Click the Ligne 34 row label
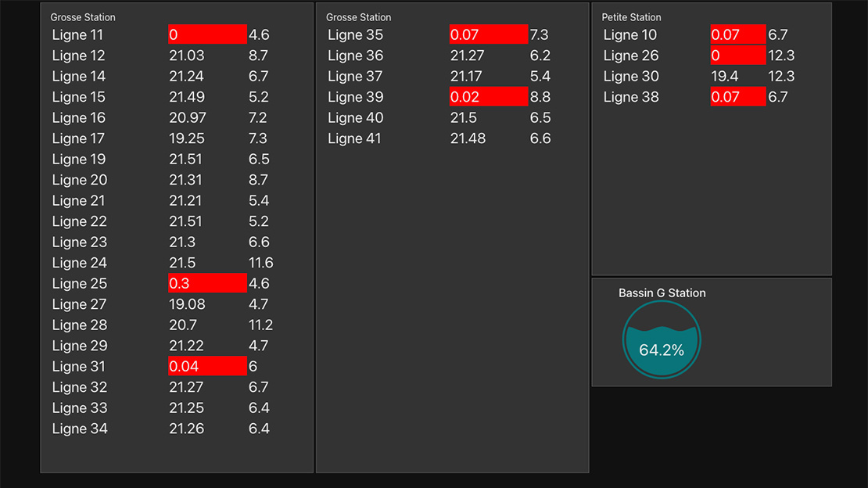The width and height of the screenshot is (868, 488). click(x=79, y=429)
